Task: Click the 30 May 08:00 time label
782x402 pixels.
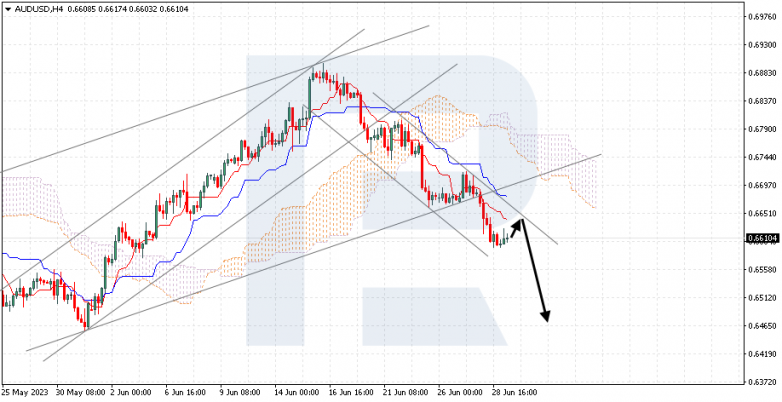Action: (x=80, y=393)
